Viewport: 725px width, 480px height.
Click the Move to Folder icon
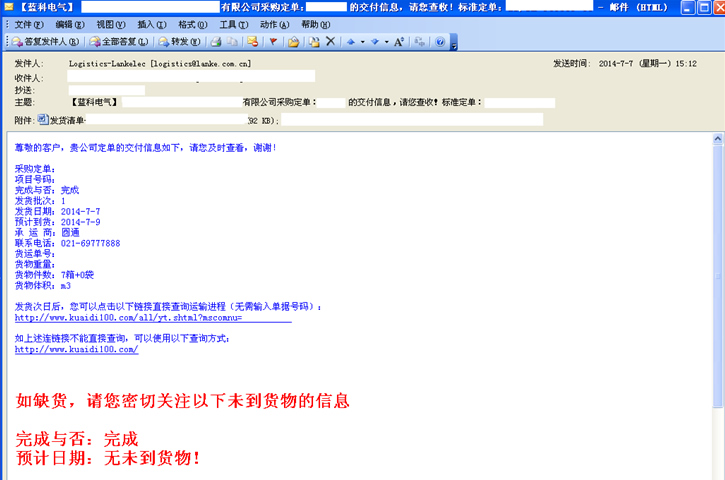coord(293,42)
